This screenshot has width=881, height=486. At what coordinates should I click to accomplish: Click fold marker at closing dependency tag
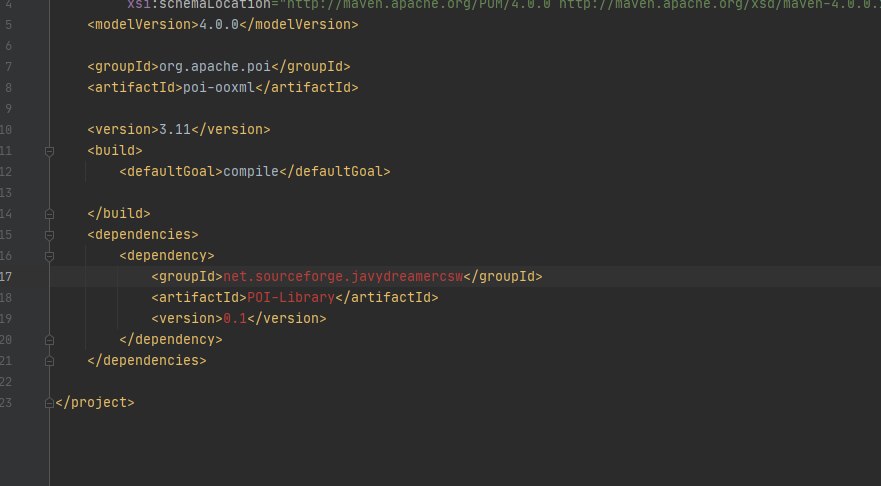point(49,340)
